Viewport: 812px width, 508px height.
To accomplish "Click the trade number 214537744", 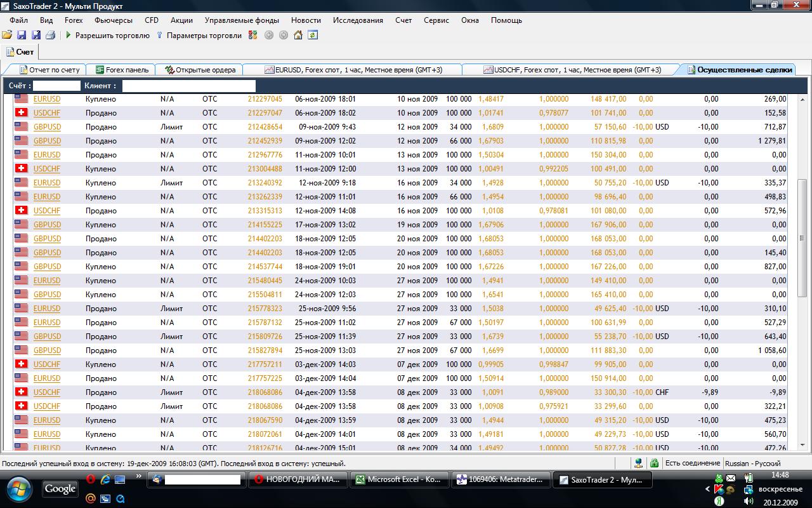I will pos(265,267).
